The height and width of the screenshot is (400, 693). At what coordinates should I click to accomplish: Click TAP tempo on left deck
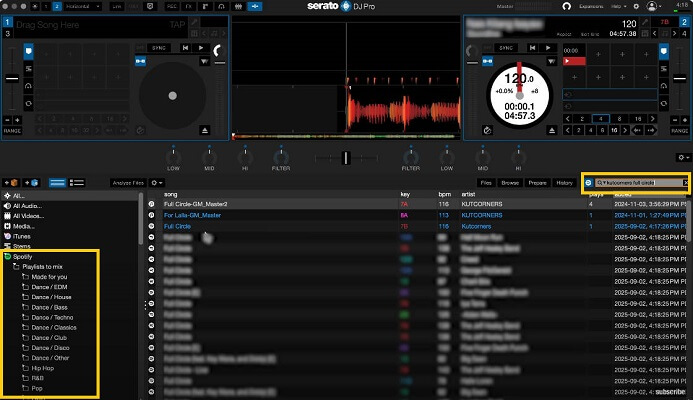[x=177, y=25]
